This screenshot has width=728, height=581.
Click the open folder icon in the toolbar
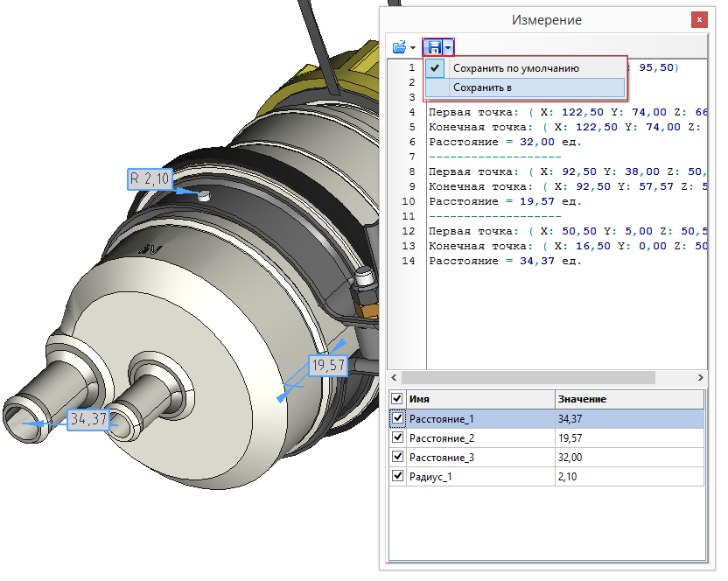[x=398, y=46]
